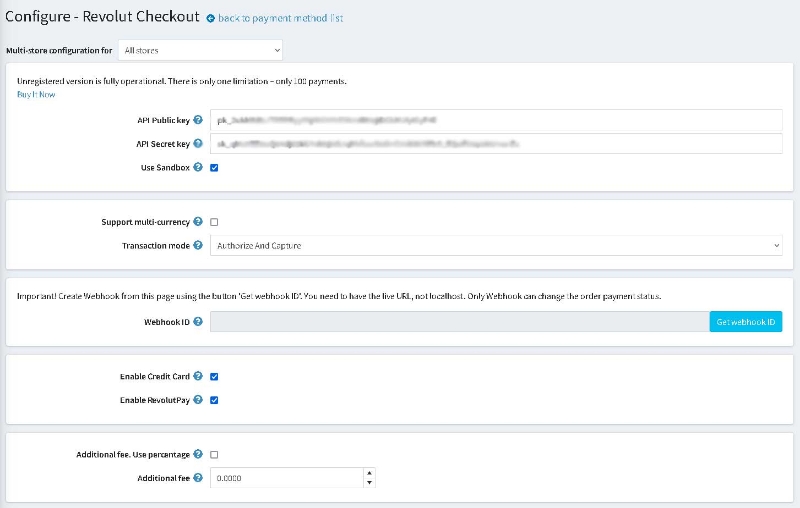Viewport: 800px width, 508px height.
Task: Focus the API Secret key input field
Action: tap(496, 143)
